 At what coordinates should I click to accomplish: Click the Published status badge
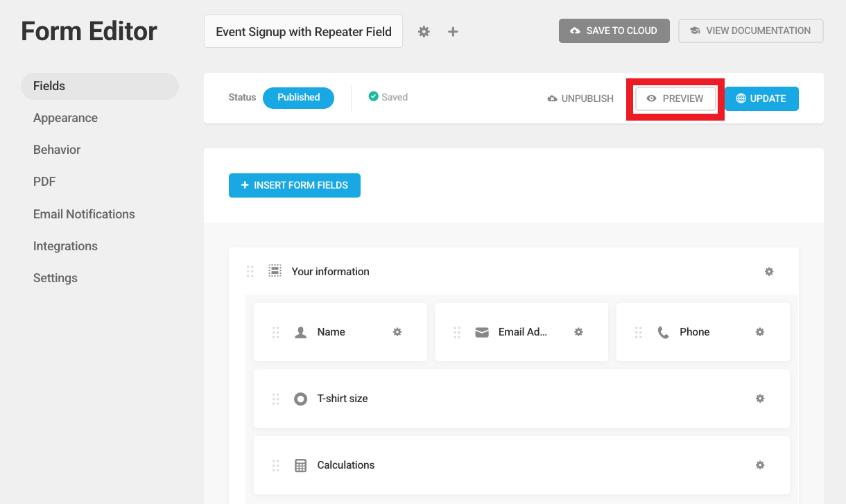click(x=298, y=98)
